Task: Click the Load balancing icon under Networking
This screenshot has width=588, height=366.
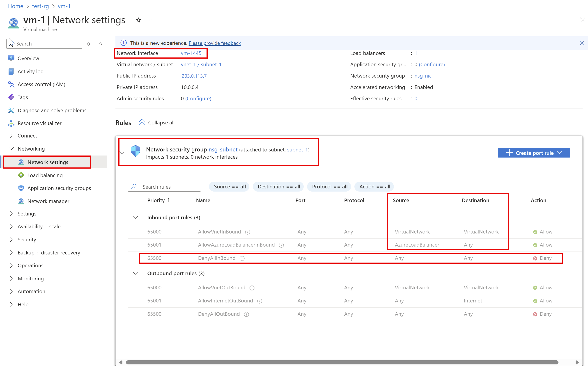Action: (21, 175)
